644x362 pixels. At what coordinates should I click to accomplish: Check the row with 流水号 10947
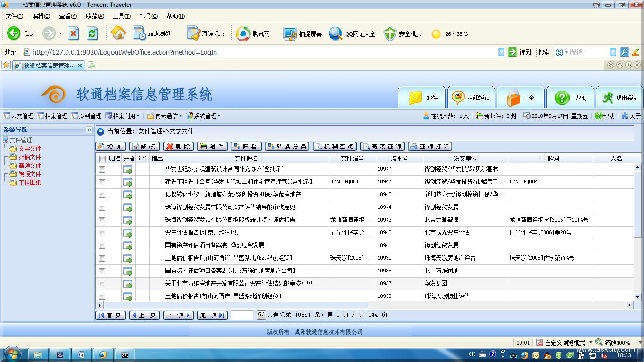(x=102, y=169)
